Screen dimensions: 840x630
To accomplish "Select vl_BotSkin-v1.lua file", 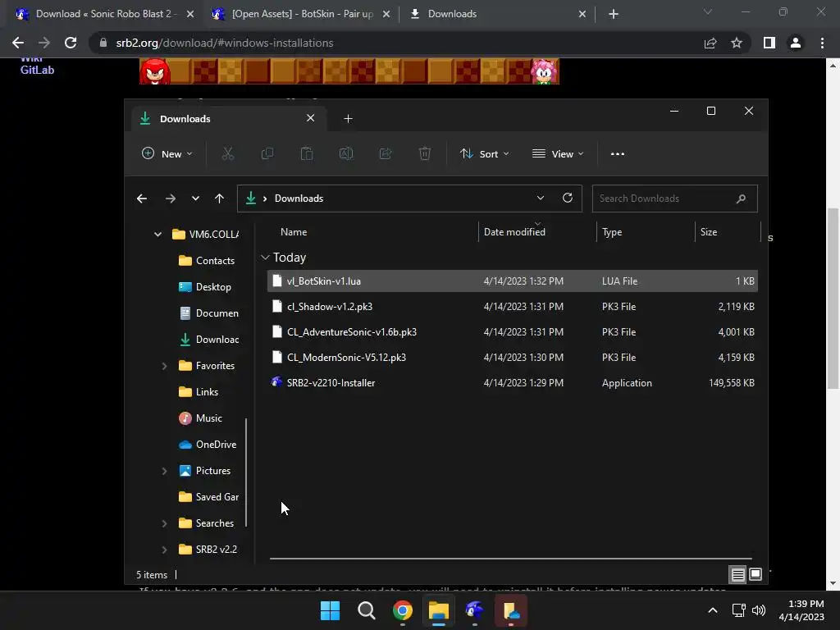I will pos(512,281).
